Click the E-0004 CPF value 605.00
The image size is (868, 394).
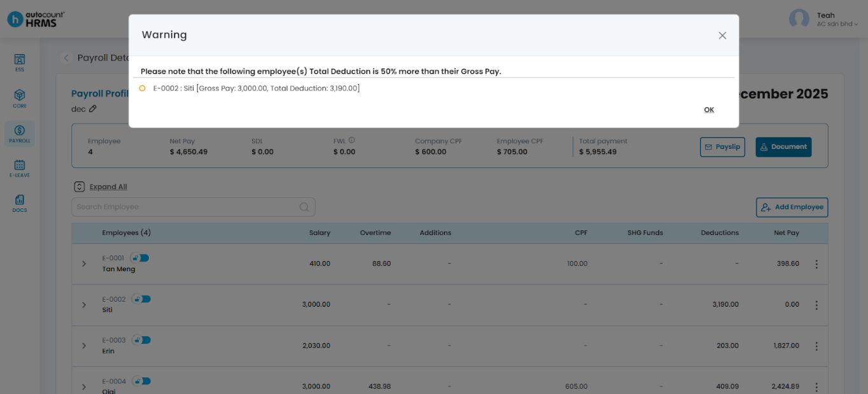pyautogui.click(x=577, y=386)
